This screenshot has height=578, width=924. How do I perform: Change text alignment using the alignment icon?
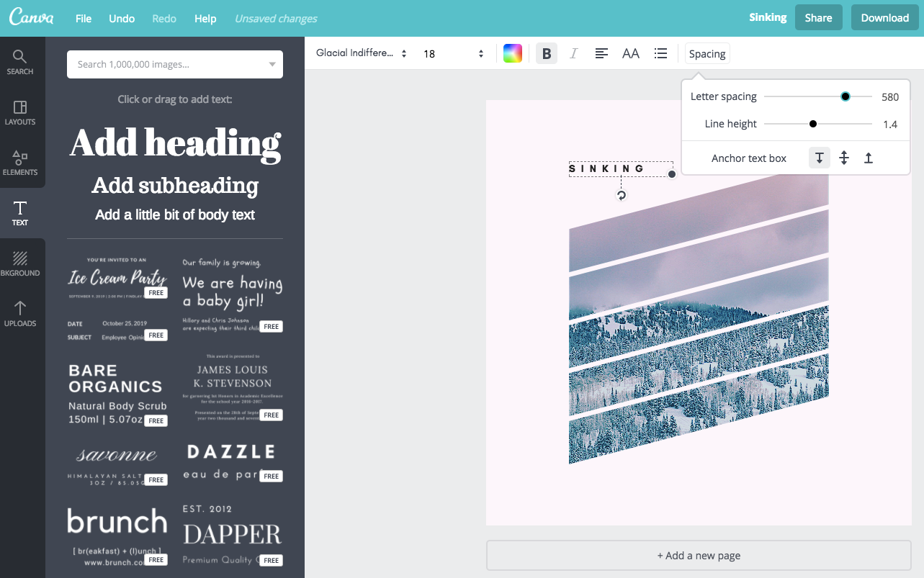pyautogui.click(x=601, y=53)
